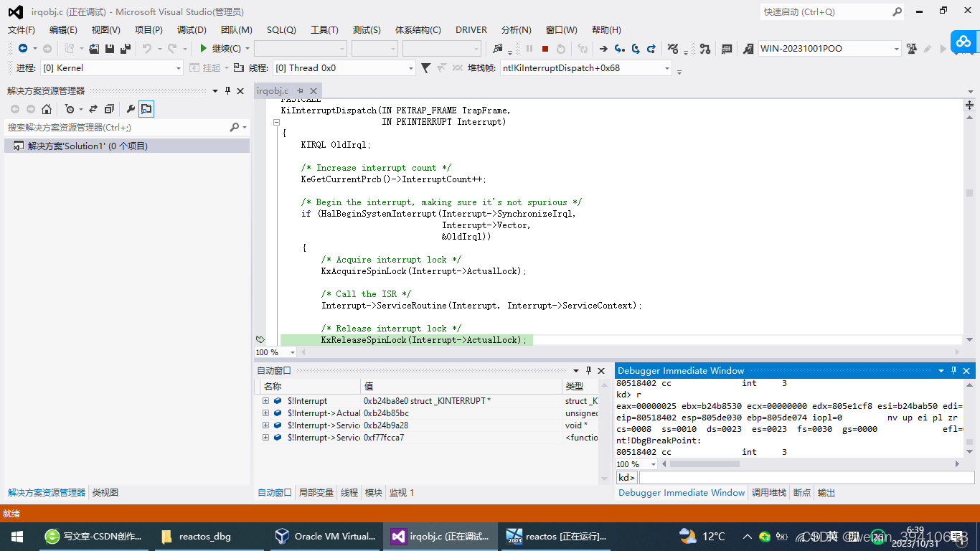Viewport: 980px width, 551px height.
Task: Click the Step Over debug icon
Action: coord(636,48)
